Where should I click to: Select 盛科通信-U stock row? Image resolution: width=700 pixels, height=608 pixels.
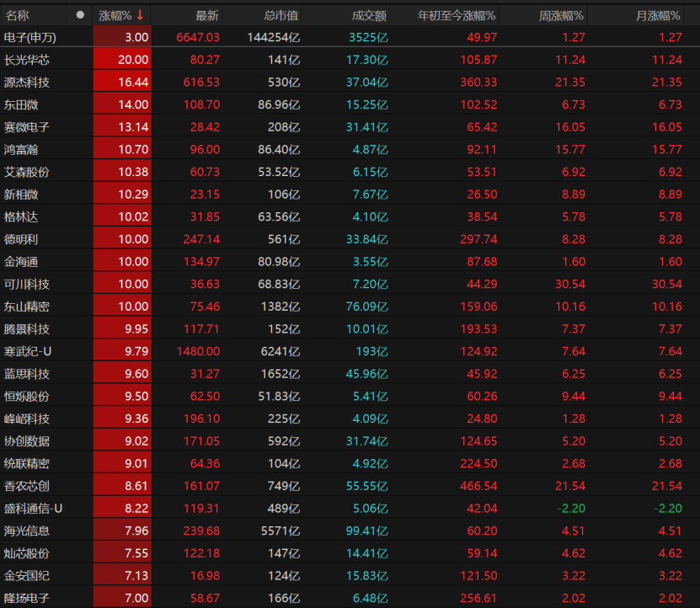[34, 508]
